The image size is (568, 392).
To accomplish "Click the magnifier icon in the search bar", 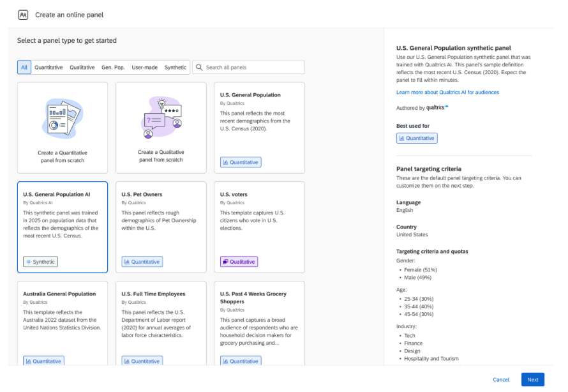I will pyautogui.click(x=198, y=67).
